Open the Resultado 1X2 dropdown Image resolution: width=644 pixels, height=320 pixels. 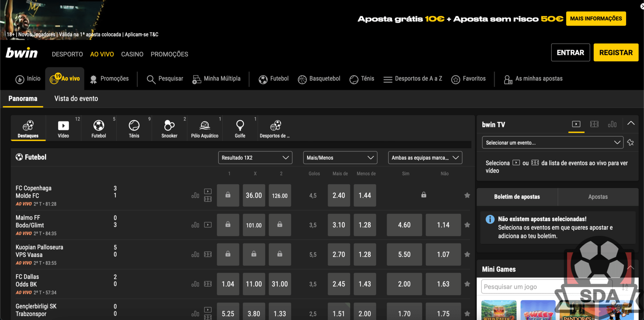(255, 158)
